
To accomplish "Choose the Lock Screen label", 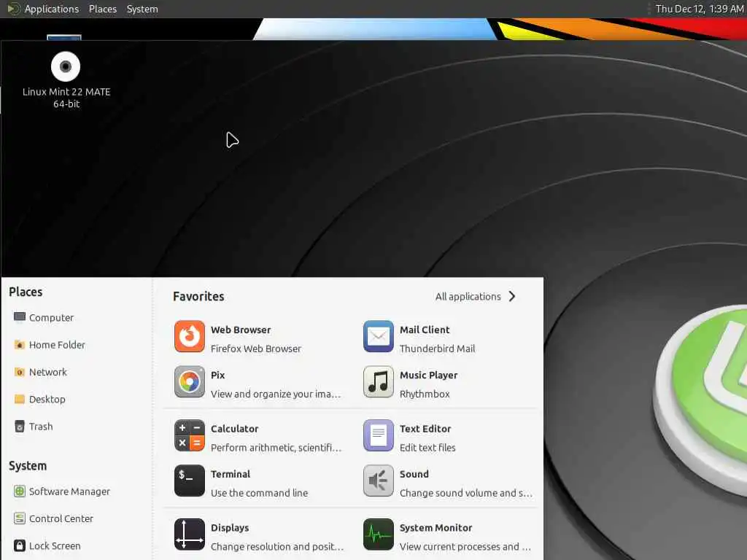I will pyautogui.click(x=55, y=545).
